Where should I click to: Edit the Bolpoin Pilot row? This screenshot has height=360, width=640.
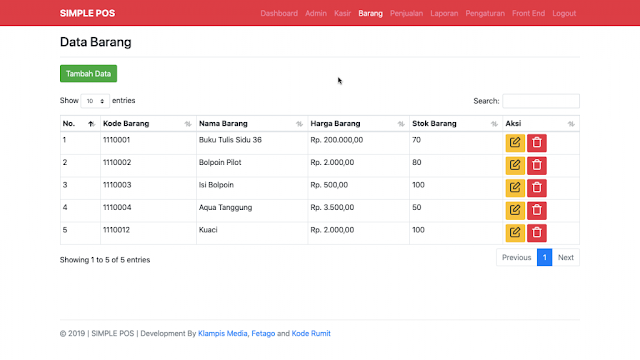[515, 165]
